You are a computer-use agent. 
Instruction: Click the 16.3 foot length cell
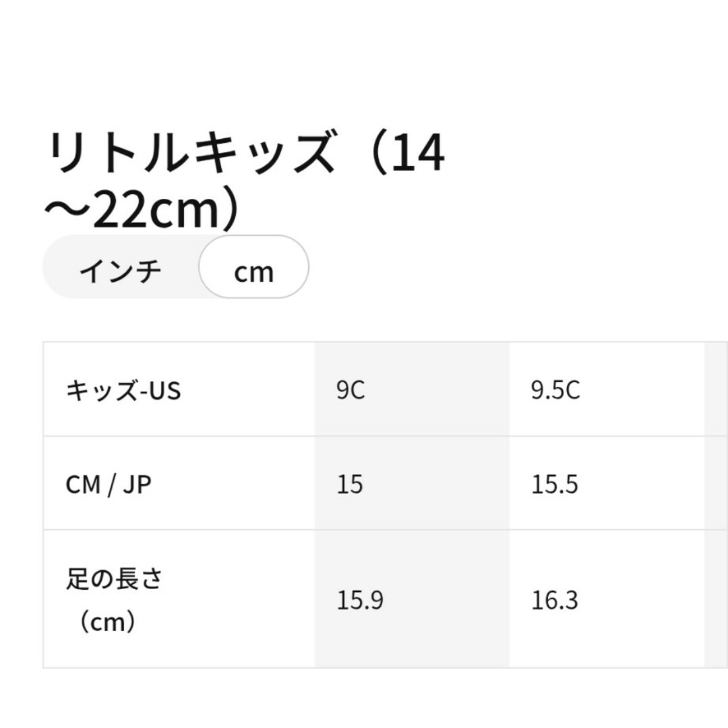pyautogui.click(x=607, y=599)
